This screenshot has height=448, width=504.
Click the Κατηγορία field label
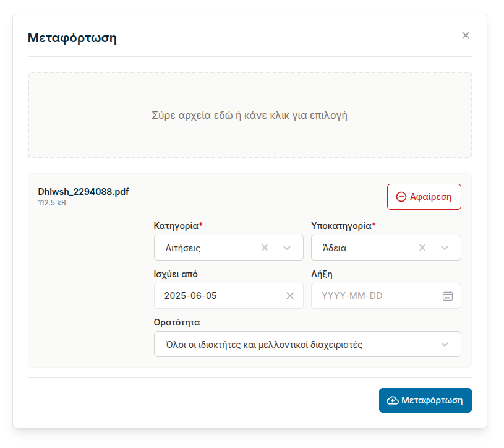pyautogui.click(x=178, y=226)
